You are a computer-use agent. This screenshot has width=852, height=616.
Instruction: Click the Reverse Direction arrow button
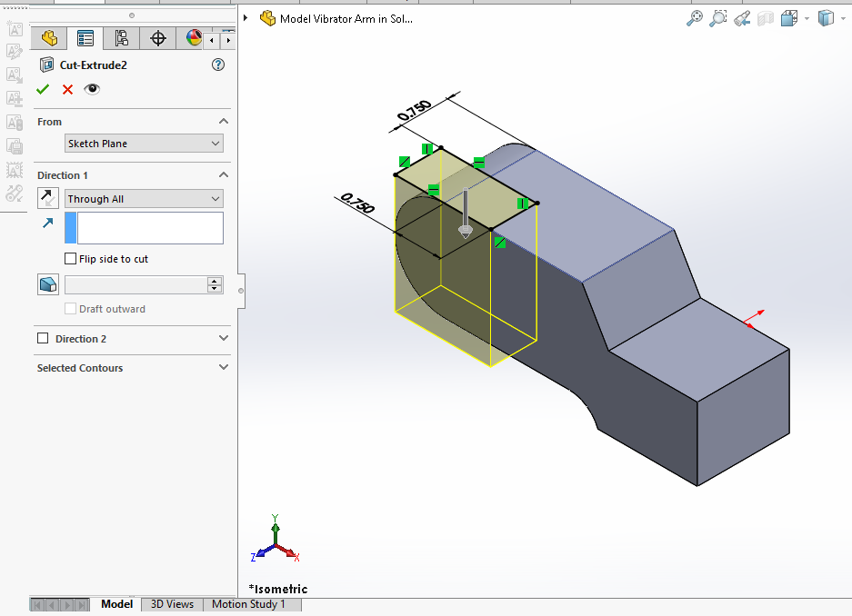(48, 199)
